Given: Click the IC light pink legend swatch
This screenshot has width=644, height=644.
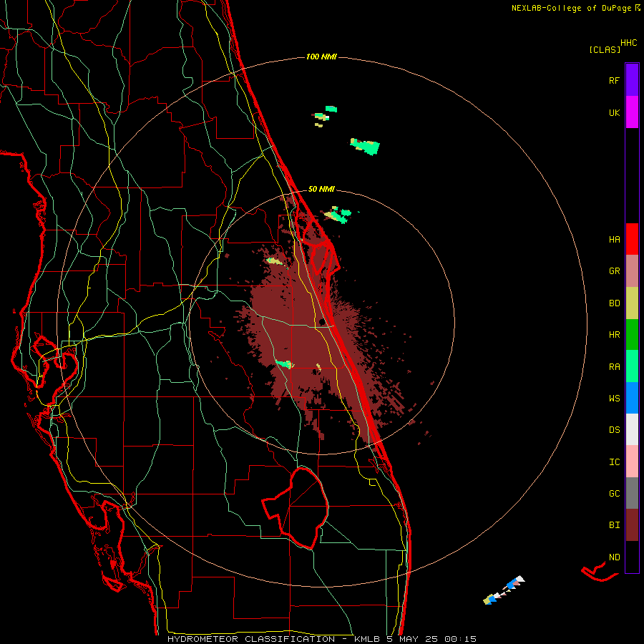Looking at the screenshot, I should click(x=632, y=462).
